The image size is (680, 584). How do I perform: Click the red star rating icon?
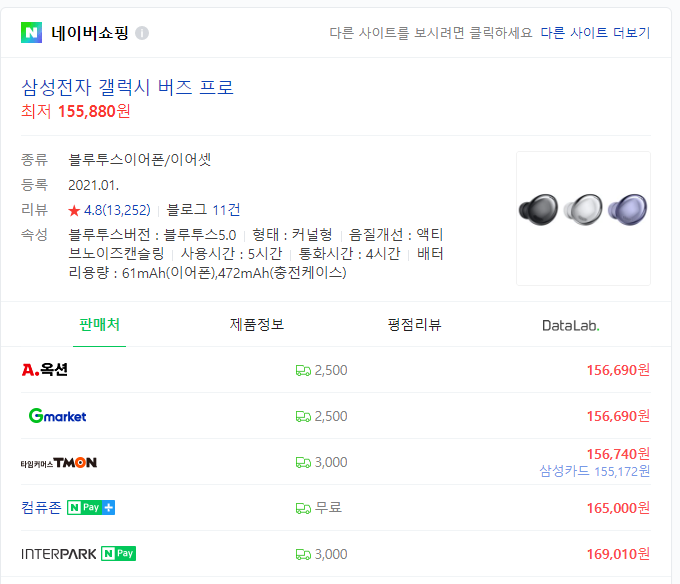[74, 211]
